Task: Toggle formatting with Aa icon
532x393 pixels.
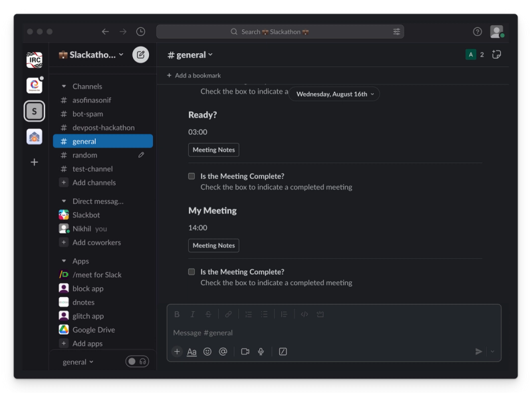Action: (192, 352)
